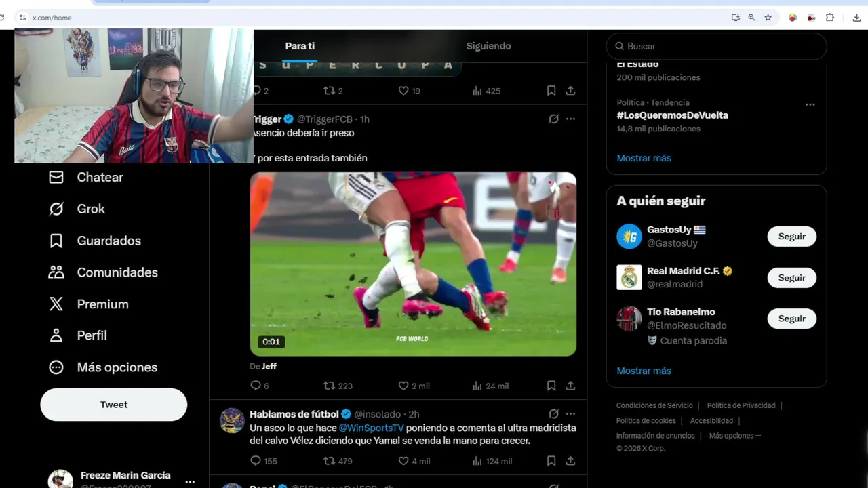
Task: Bookmark the TriggerFCB post
Action: click(x=551, y=386)
